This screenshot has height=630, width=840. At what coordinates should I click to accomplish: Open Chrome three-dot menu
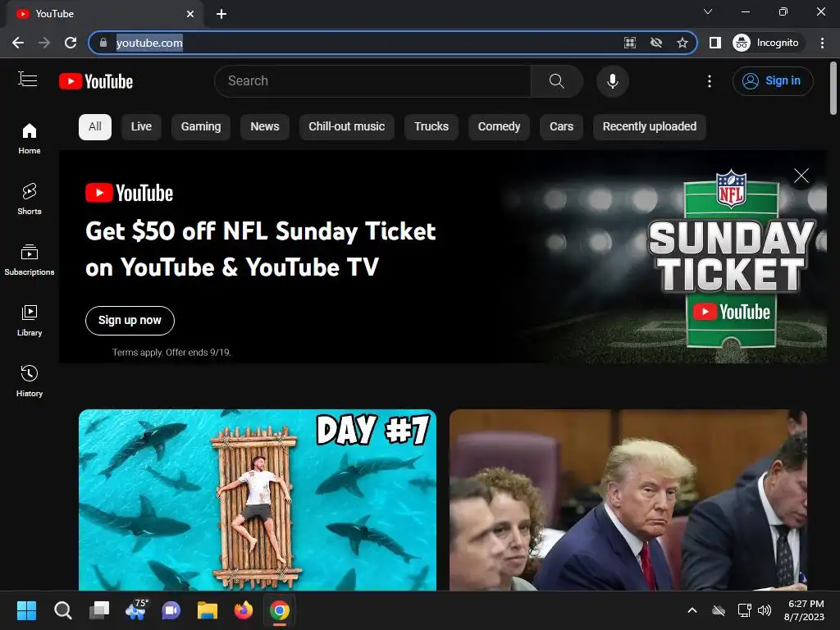point(822,43)
